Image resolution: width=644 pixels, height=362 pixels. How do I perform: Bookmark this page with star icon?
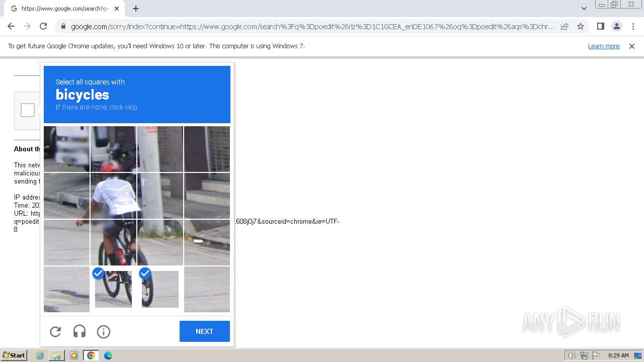pyautogui.click(x=581, y=26)
